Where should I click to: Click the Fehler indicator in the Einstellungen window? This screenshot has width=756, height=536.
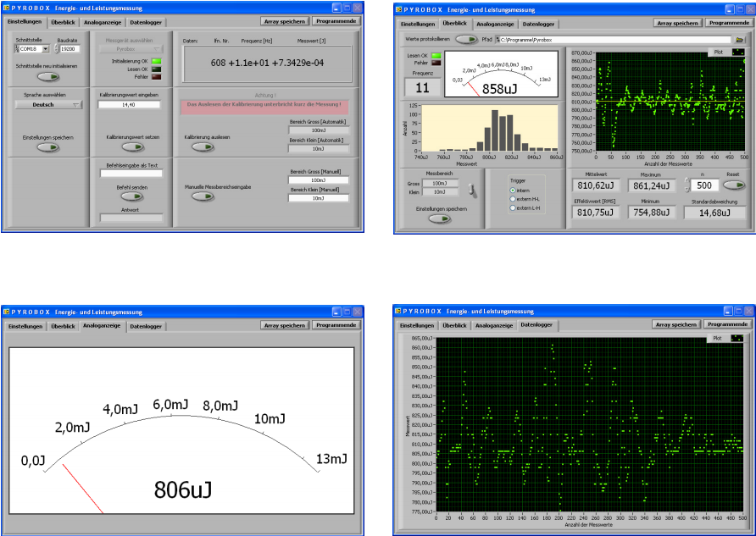click(x=156, y=76)
